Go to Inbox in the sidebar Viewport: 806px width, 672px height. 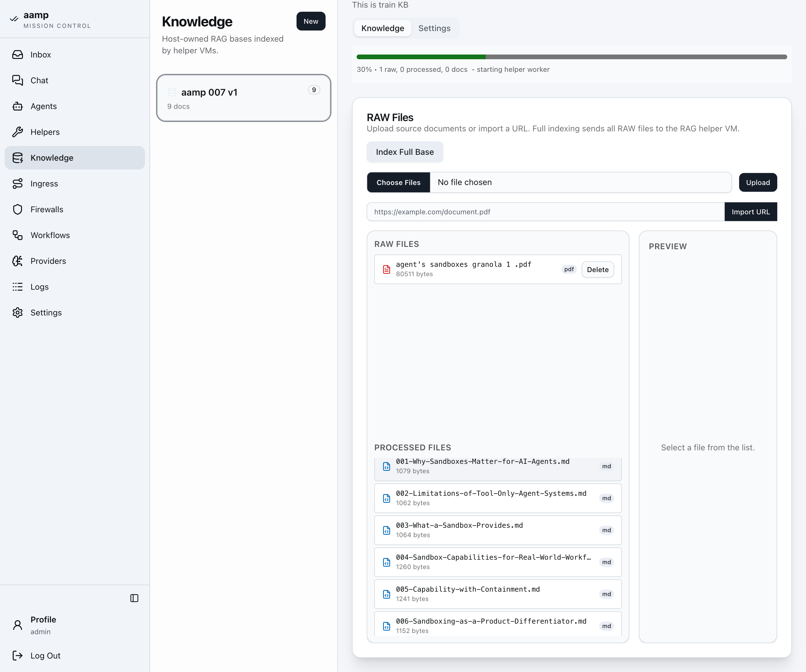pos(75,55)
